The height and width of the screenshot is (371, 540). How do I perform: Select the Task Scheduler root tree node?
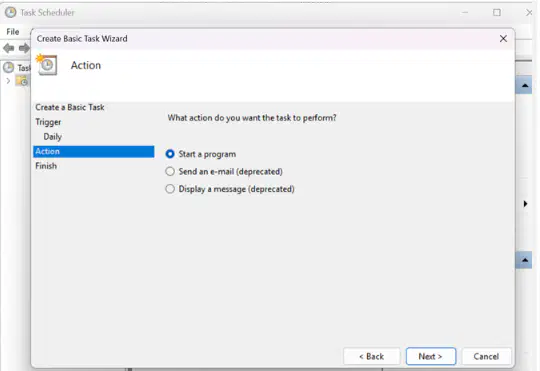(x=17, y=68)
